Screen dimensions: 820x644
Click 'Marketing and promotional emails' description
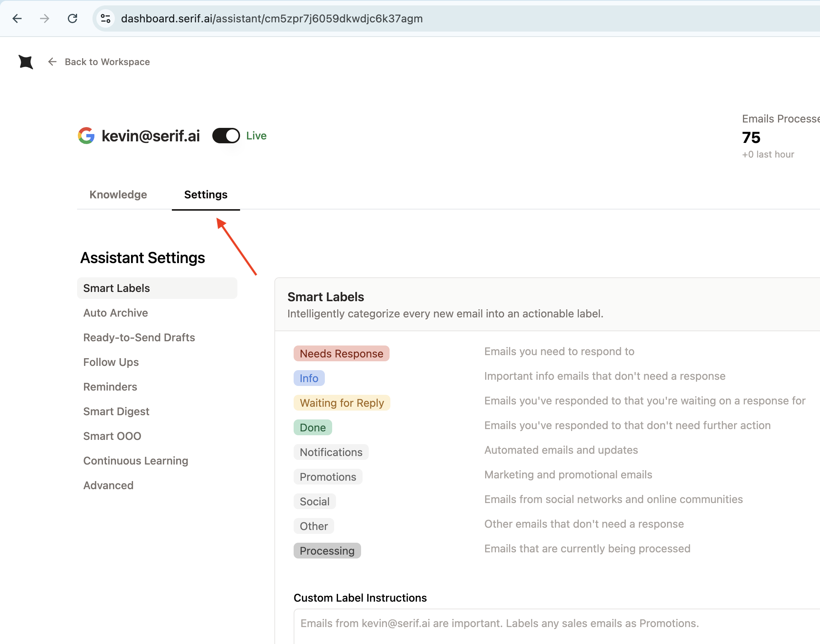[x=568, y=475]
